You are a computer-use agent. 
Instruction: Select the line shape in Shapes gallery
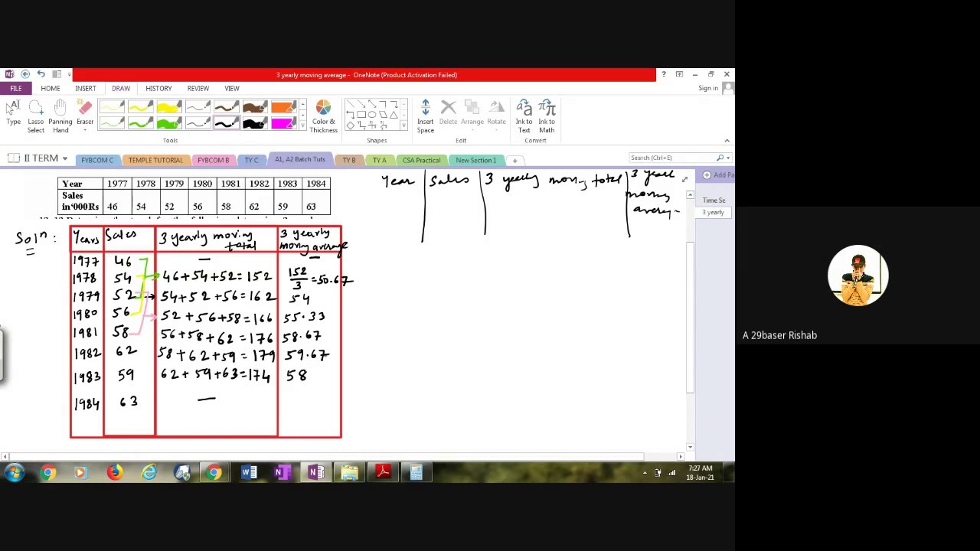[351, 105]
